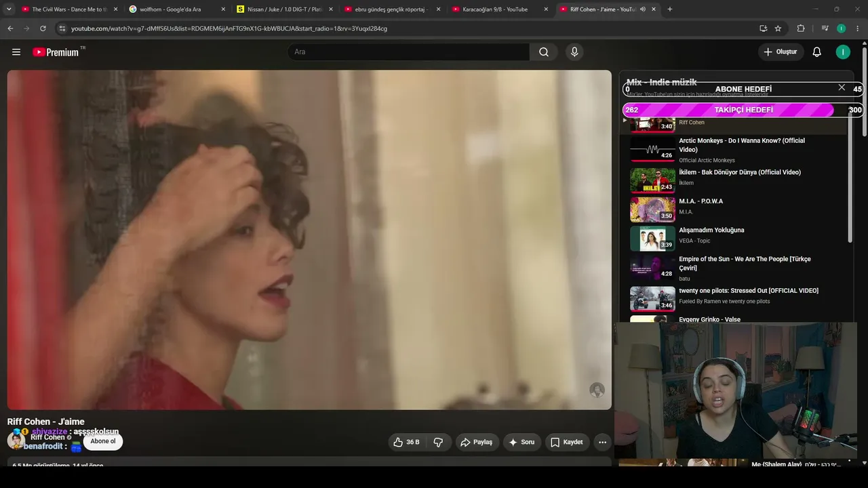Share the video via Paylaş

pyautogui.click(x=477, y=442)
